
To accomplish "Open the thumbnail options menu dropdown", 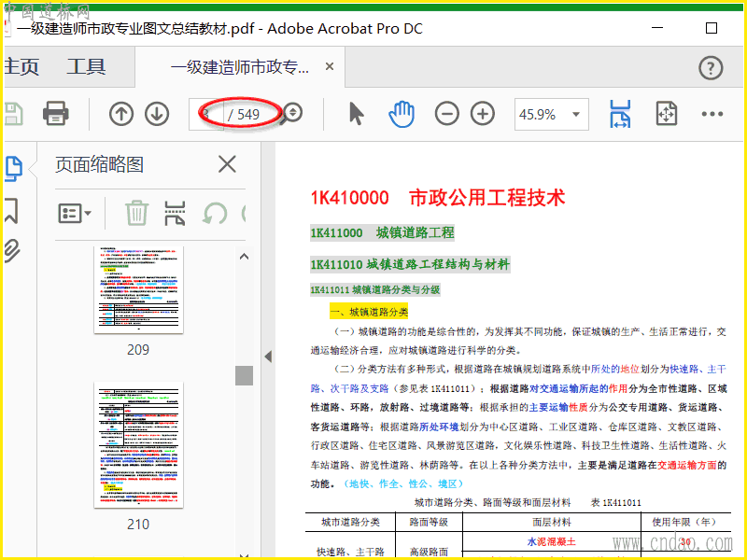I will [75, 214].
